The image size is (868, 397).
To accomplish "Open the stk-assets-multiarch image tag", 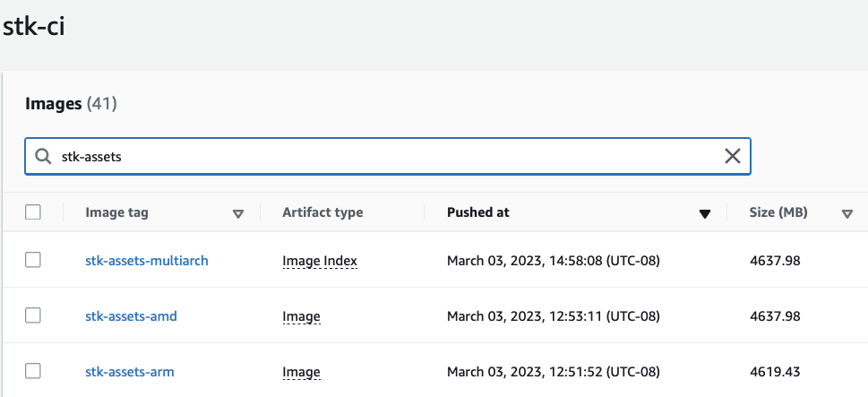I will [x=147, y=260].
